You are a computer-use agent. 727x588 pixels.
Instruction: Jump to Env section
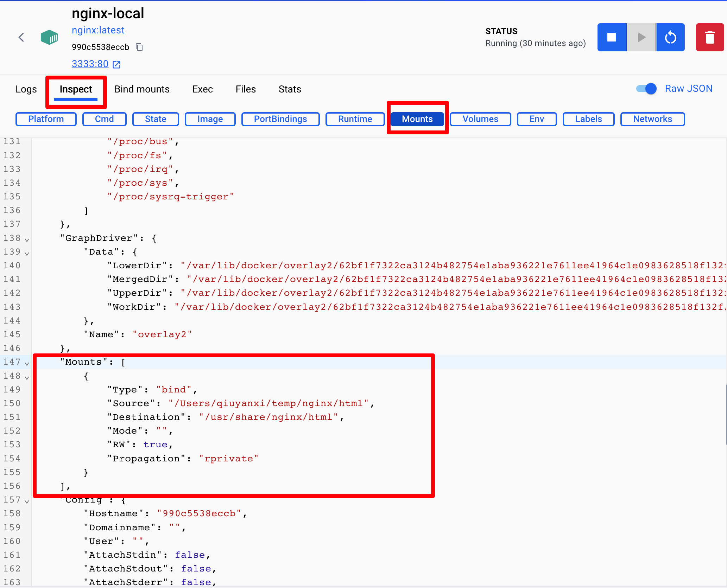click(537, 119)
